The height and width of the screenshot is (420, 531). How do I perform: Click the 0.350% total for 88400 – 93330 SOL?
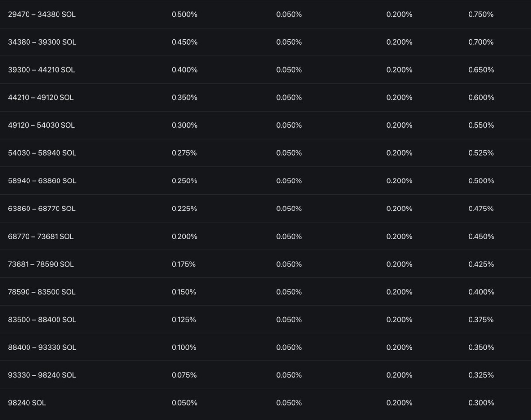click(481, 347)
